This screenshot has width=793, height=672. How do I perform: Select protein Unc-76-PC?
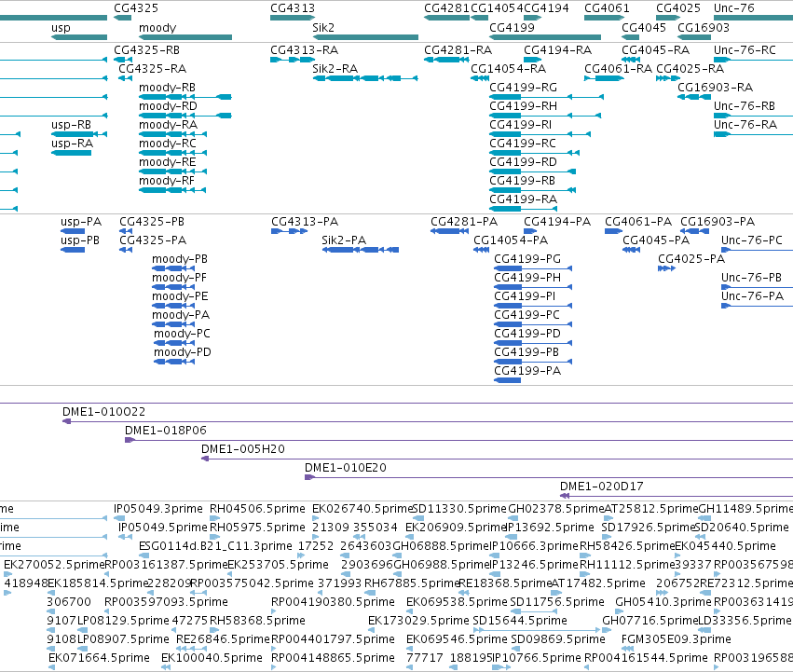pos(751,240)
